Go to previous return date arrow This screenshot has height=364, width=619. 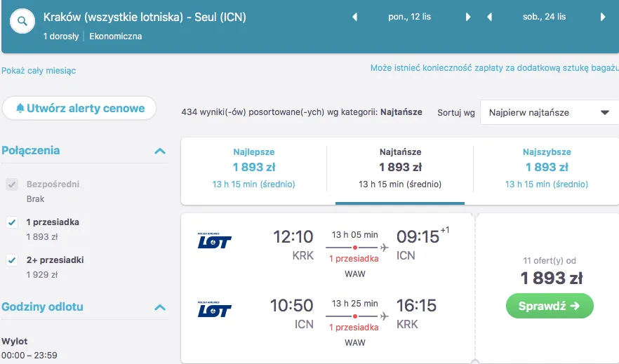point(490,18)
